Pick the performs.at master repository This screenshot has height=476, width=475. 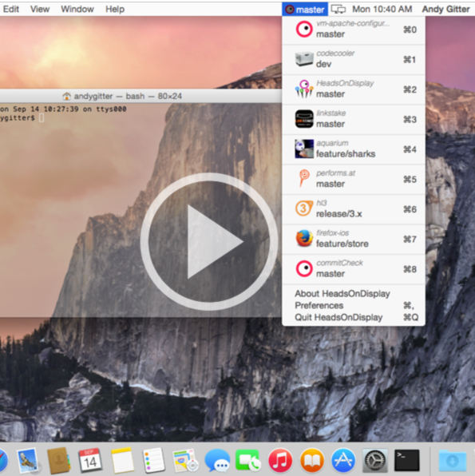click(354, 179)
